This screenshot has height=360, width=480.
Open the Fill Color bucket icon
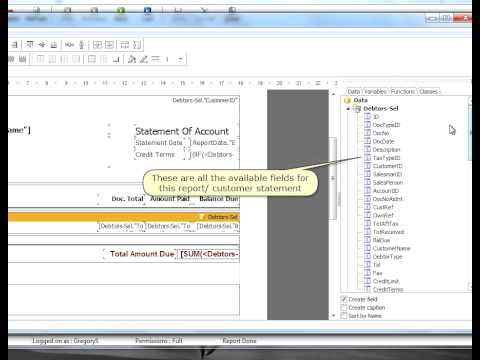point(132,59)
